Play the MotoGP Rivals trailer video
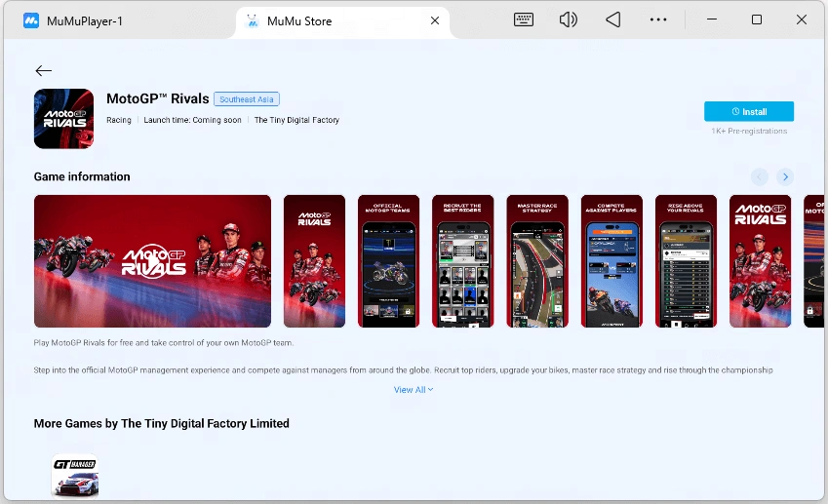Image resolution: width=828 pixels, height=504 pixels. 152,261
